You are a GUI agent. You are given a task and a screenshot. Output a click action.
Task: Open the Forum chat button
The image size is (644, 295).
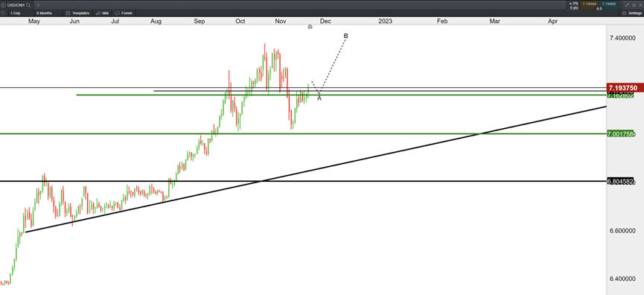(x=124, y=13)
